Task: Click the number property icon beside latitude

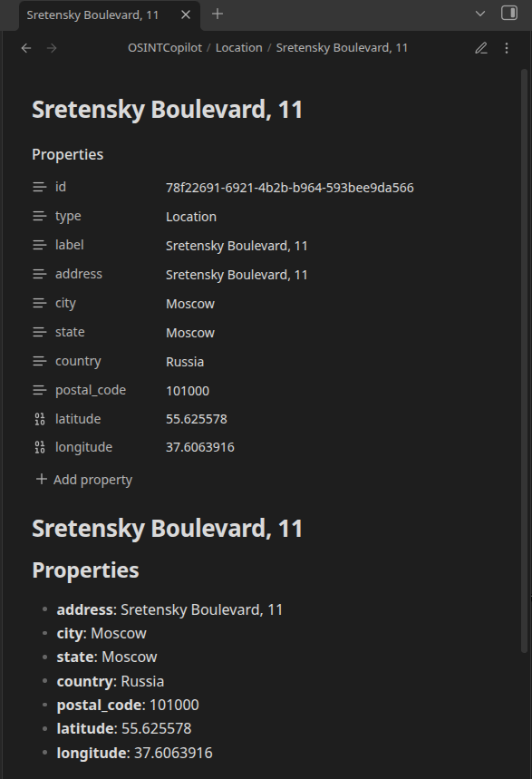Action: tap(40, 419)
